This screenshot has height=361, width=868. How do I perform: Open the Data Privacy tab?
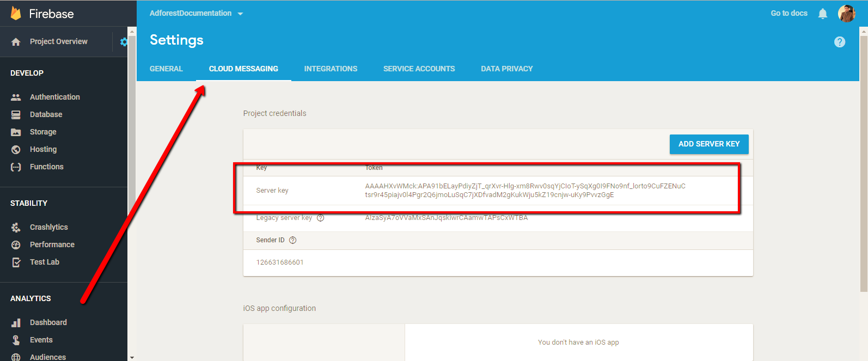506,69
